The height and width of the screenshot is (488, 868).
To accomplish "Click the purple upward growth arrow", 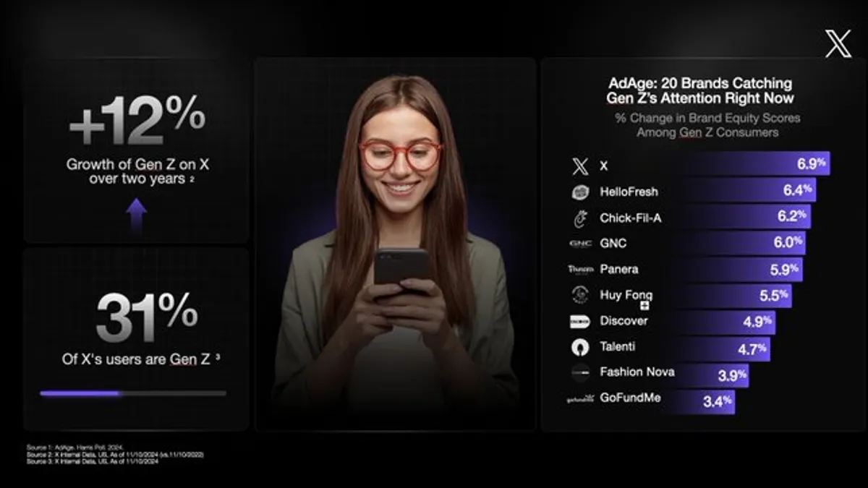I will [136, 214].
